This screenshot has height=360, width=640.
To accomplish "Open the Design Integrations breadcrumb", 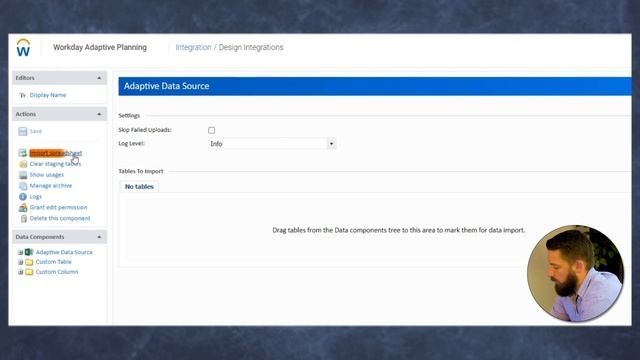I will pos(251,47).
